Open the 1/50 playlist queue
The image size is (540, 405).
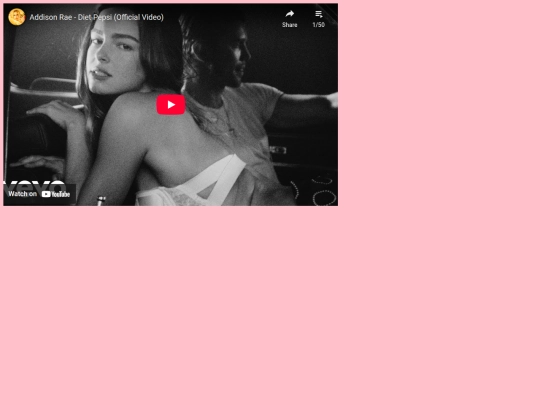coord(319,19)
